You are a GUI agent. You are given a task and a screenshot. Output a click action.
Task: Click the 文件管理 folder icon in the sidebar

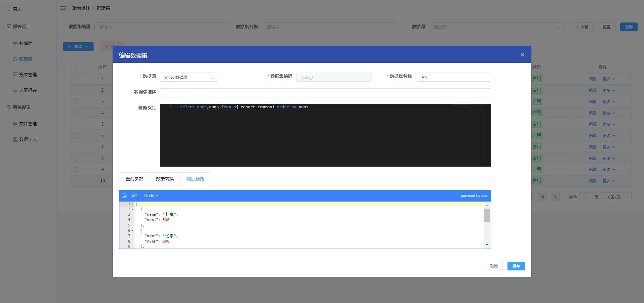[15, 124]
